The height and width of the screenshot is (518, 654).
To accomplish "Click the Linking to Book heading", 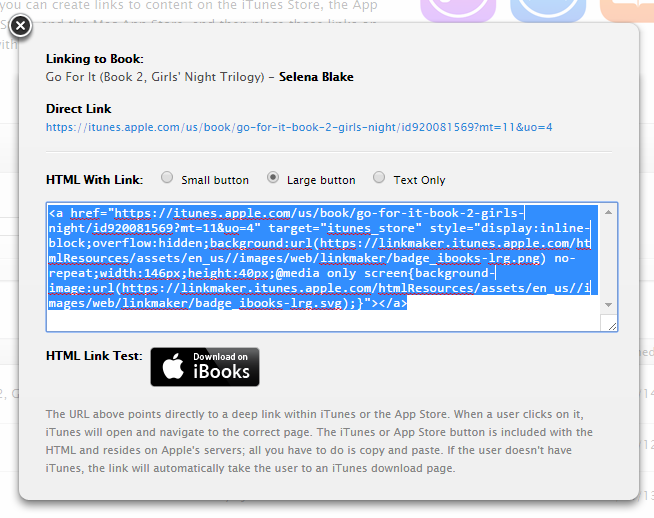I will pos(95,59).
